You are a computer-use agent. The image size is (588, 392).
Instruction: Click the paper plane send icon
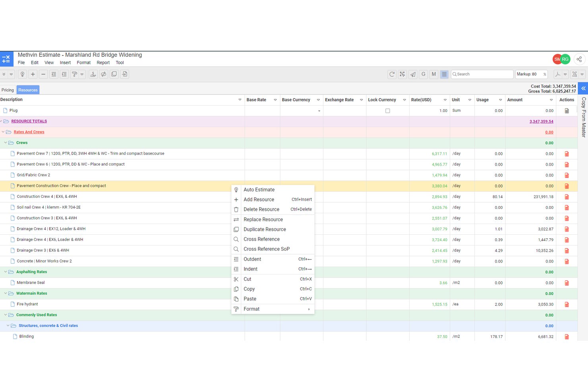(x=413, y=74)
